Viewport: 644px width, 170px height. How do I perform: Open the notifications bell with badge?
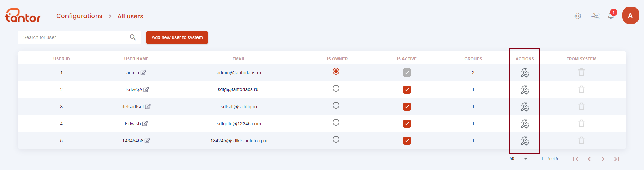click(611, 15)
